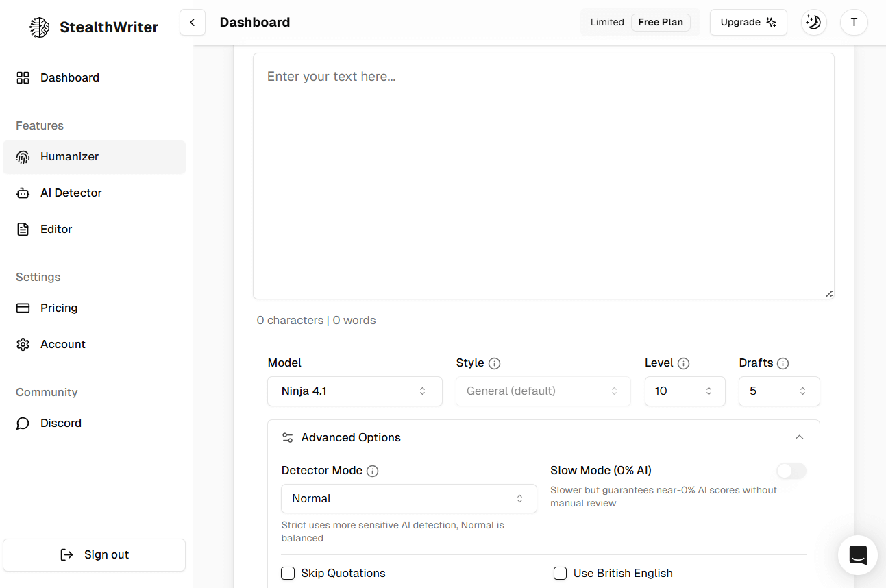
Task: Open the Pricing page
Action: 94,308
